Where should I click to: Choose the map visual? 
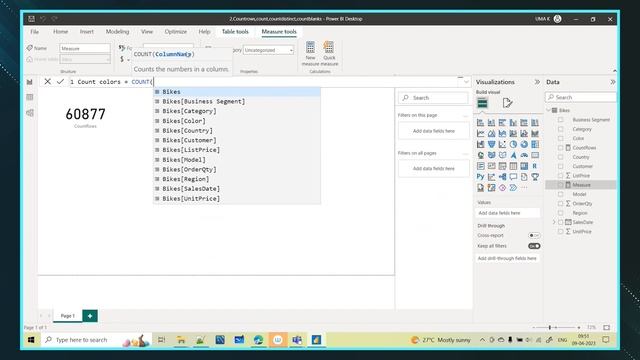[480, 155]
